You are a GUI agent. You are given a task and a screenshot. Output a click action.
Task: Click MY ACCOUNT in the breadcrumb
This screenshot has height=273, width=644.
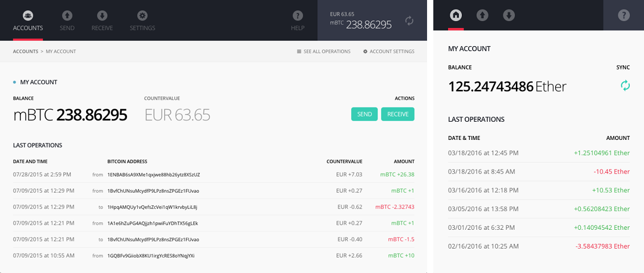(x=61, y=52)
